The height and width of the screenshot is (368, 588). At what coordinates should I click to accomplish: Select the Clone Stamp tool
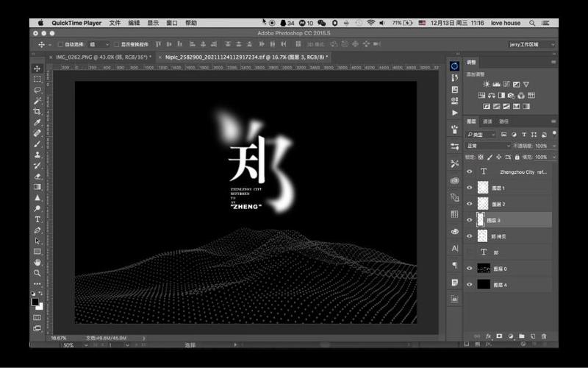[x=37, y=155]
